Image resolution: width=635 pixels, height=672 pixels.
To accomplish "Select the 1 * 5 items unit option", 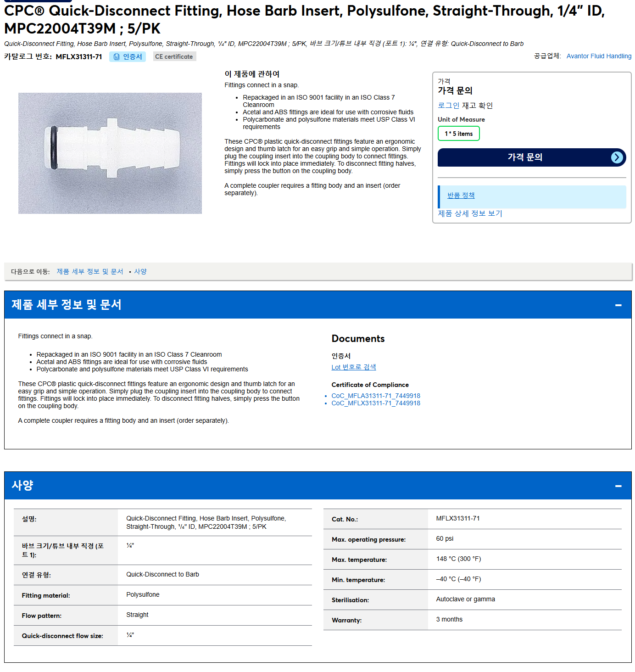I will point(458,134).
